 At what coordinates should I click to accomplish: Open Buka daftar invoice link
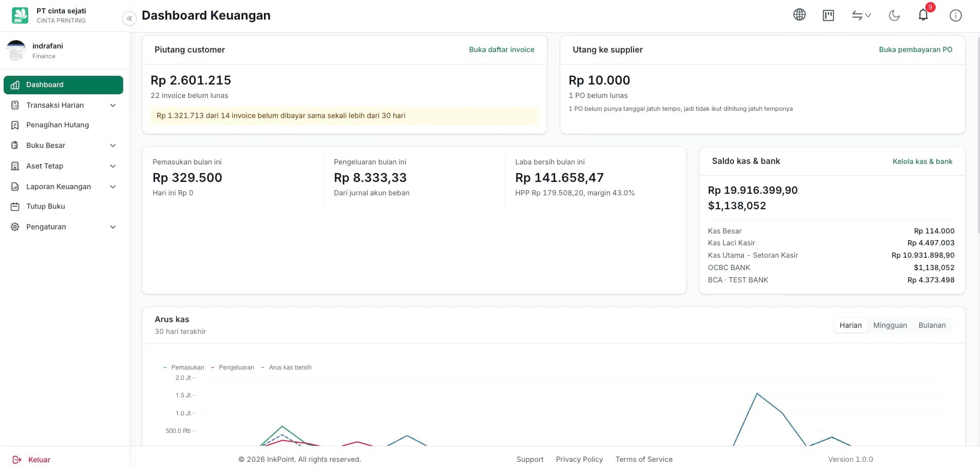502,49
